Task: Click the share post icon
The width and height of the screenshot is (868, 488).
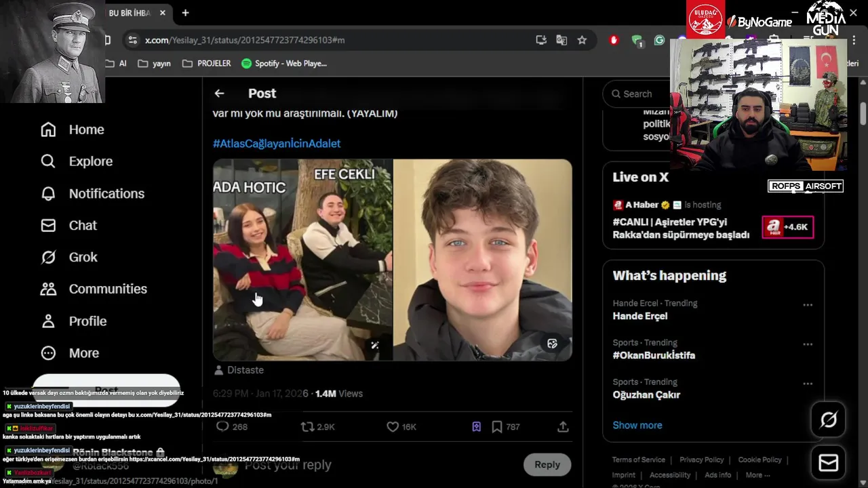Action: point(563,426)
